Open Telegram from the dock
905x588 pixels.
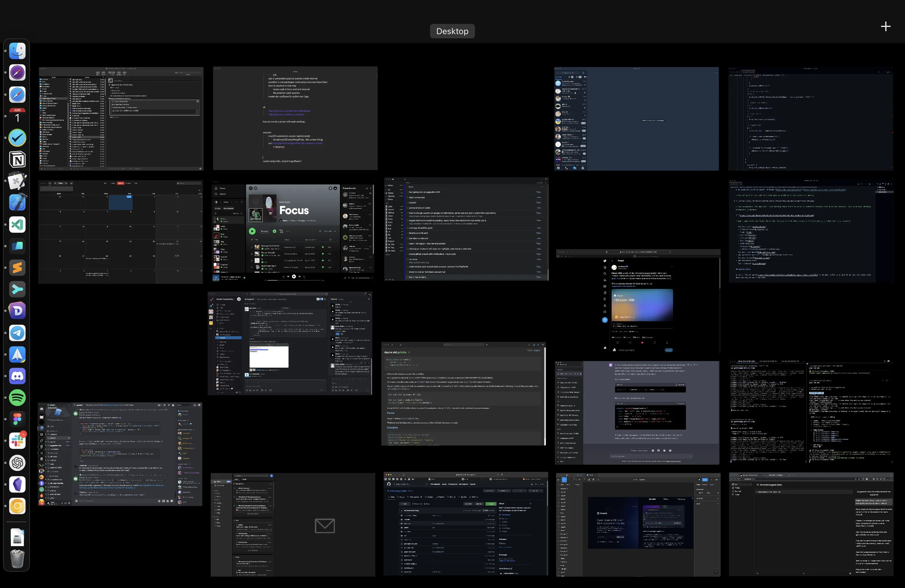[17, 333]
